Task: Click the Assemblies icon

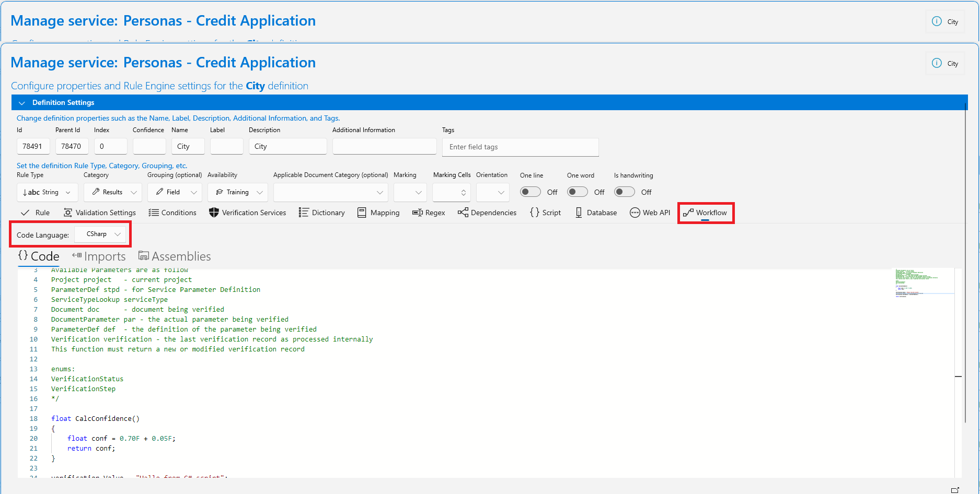Action: pyautogui.click(x=144, y=255)
